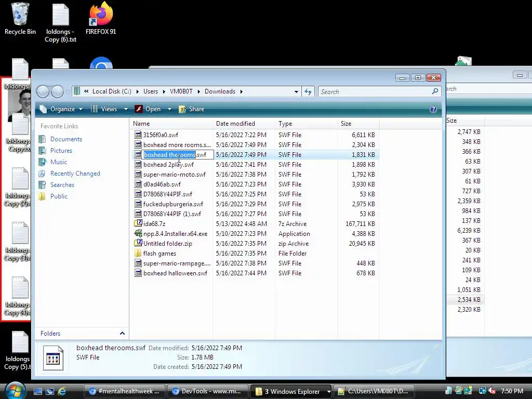Open address bar history dropdown
Image resolution: width=532 pixels, height=399 pixels.
click(296, 91)
